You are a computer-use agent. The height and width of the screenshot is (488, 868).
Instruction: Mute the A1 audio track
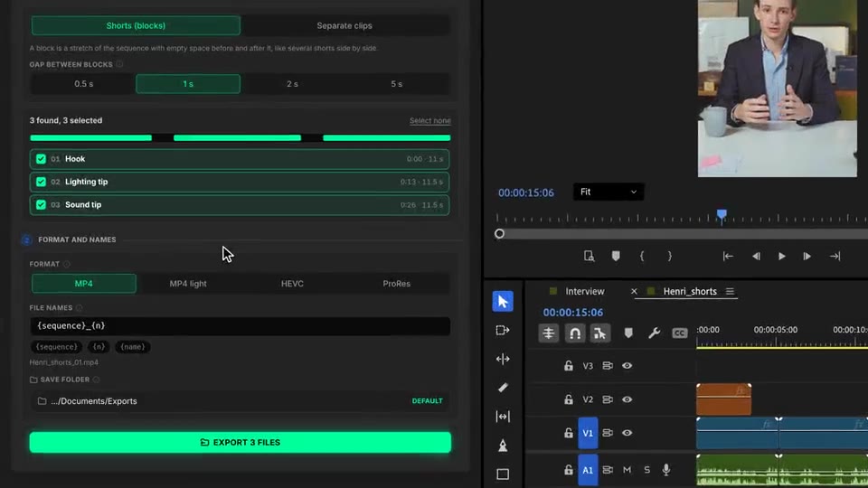(627, 470)
